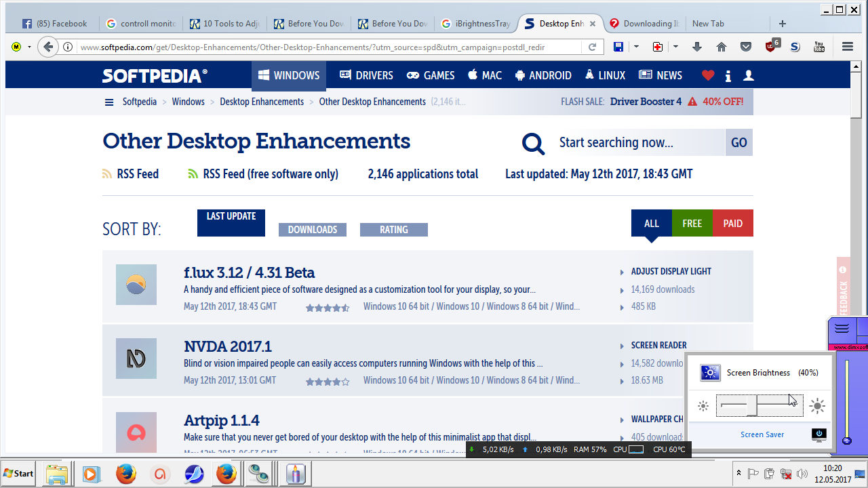Click the info 'i' icon in Softpedia header
Viewport: 868px width, 488px height.
click(x=728, y=76)
